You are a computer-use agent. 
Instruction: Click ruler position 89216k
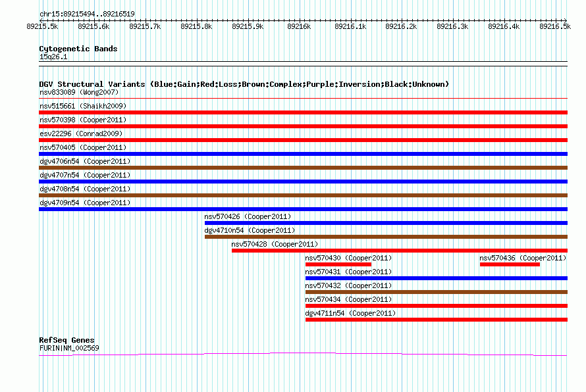[x=299, y=26]
